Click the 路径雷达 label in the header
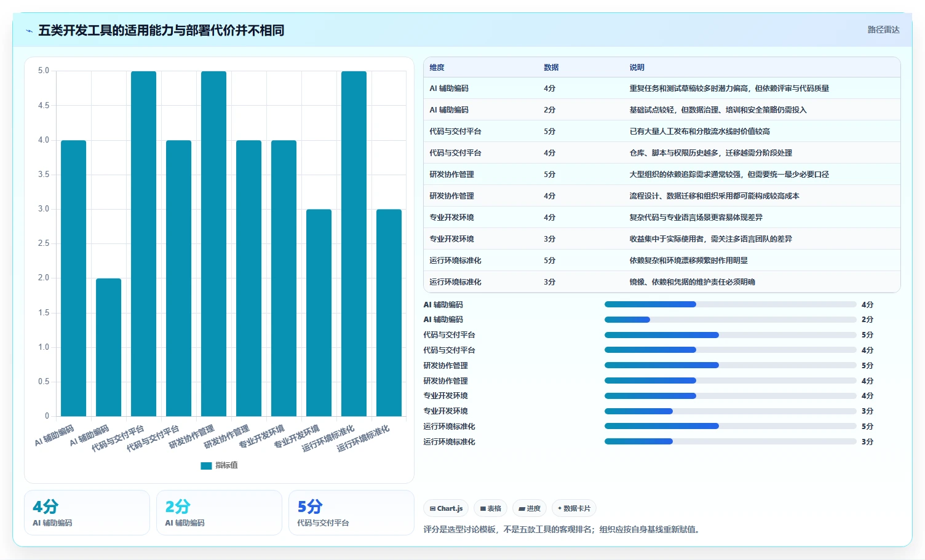The height and width of the screenshot is (560, 925). coord(883,30)
